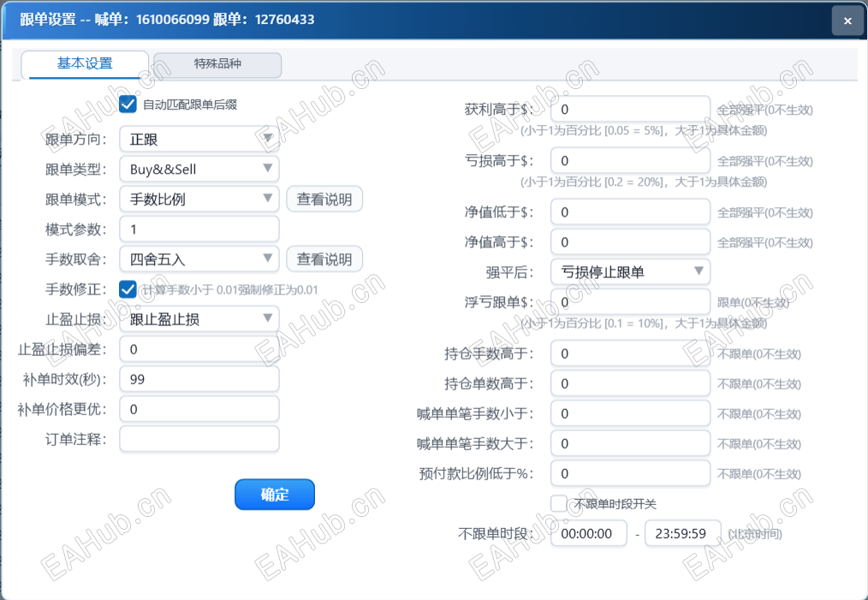Focus the 持仓单数高于 input field
The image size is (868, 600).
click(631, 383)
